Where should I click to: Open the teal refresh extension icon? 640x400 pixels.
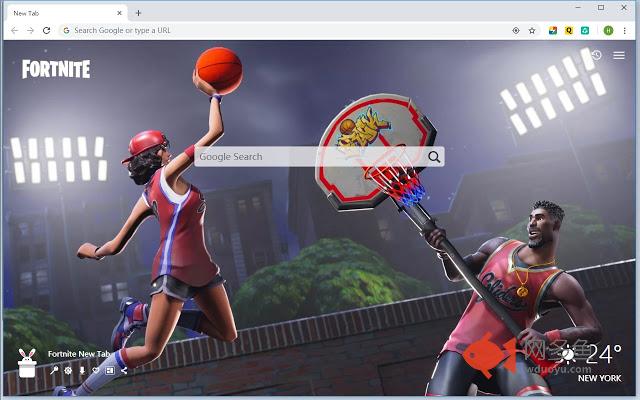pyautogui.click(x=584, y=31)
